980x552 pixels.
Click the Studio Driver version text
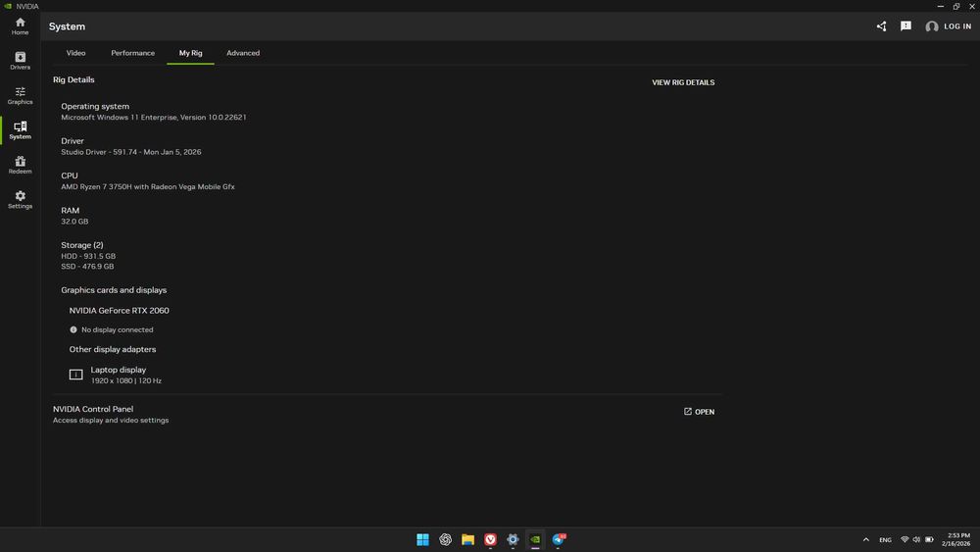131,152
